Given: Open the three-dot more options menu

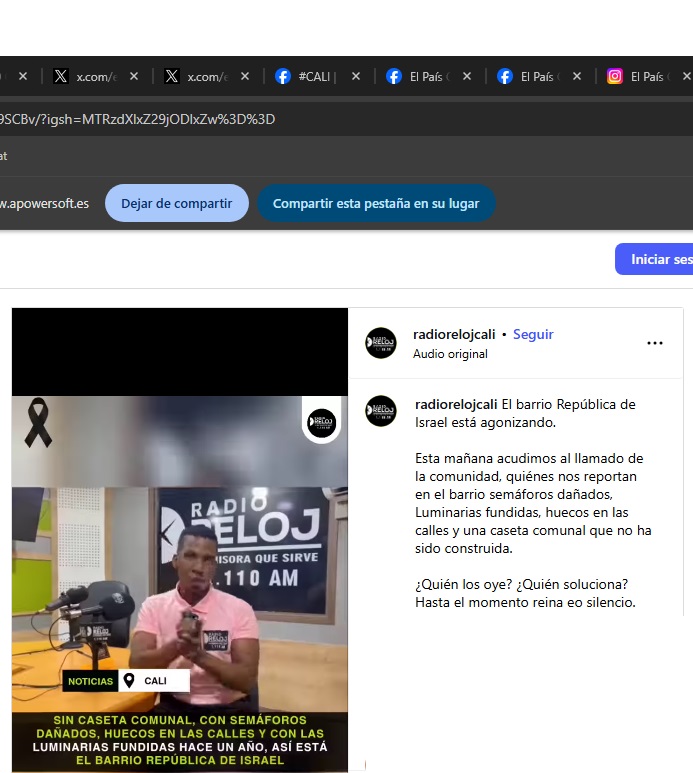Looking at the screenshot, I should (x=655, y=343).
